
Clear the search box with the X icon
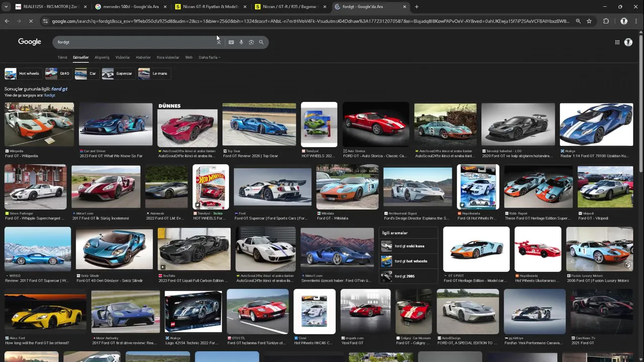219,42
